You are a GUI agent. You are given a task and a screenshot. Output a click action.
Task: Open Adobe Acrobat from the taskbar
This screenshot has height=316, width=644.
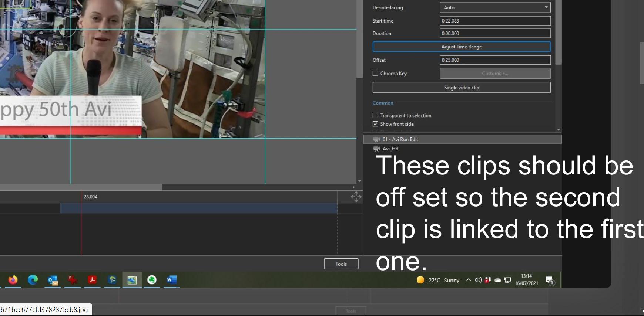tap(93, 280)
